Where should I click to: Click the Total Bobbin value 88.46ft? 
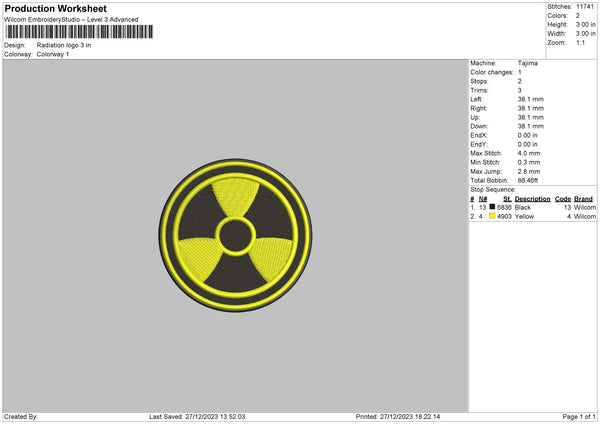coord(528,181)
